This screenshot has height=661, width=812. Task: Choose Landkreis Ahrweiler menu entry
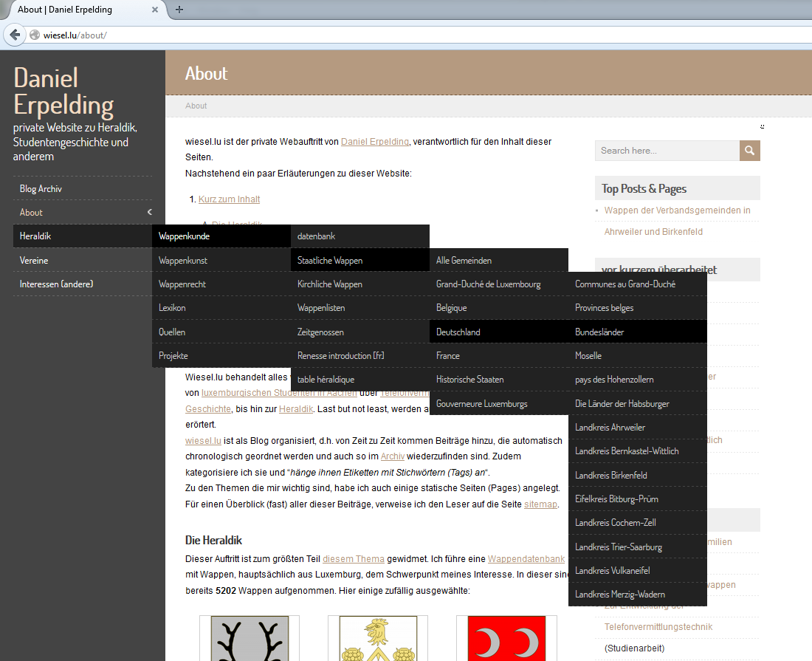point(610,428)
